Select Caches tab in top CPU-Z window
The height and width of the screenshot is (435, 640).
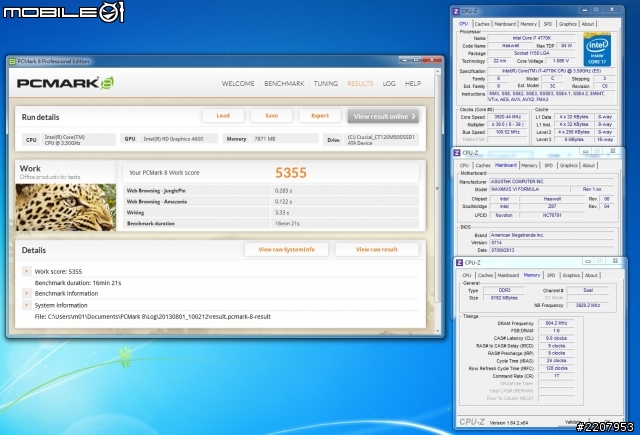point(482,24)
